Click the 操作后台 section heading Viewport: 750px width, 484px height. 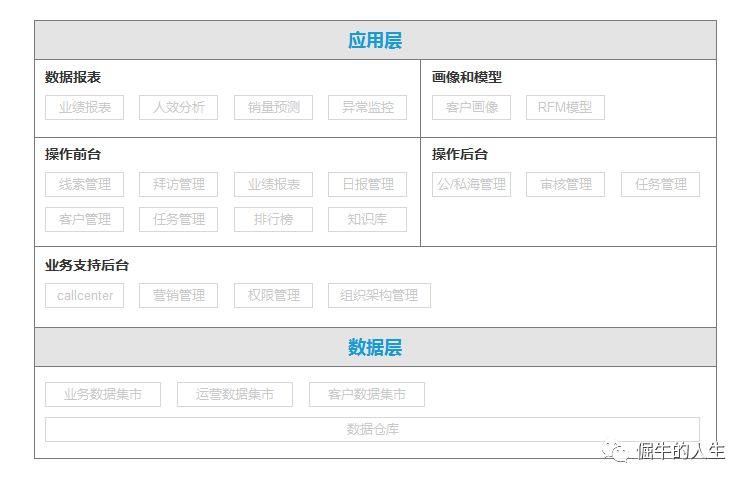pyautogui.click(x=460, y=154)
